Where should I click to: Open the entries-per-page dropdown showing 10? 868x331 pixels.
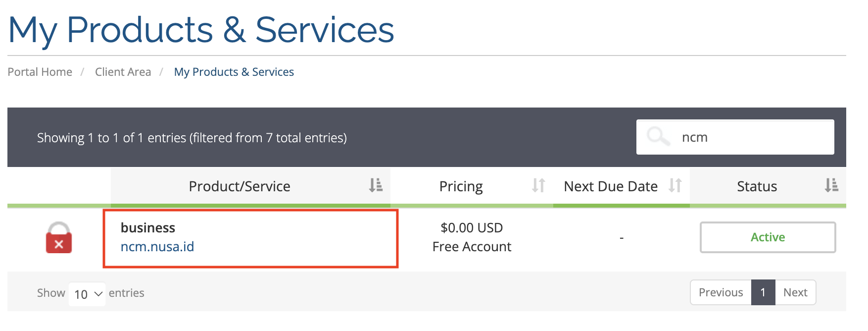(87, 294)
